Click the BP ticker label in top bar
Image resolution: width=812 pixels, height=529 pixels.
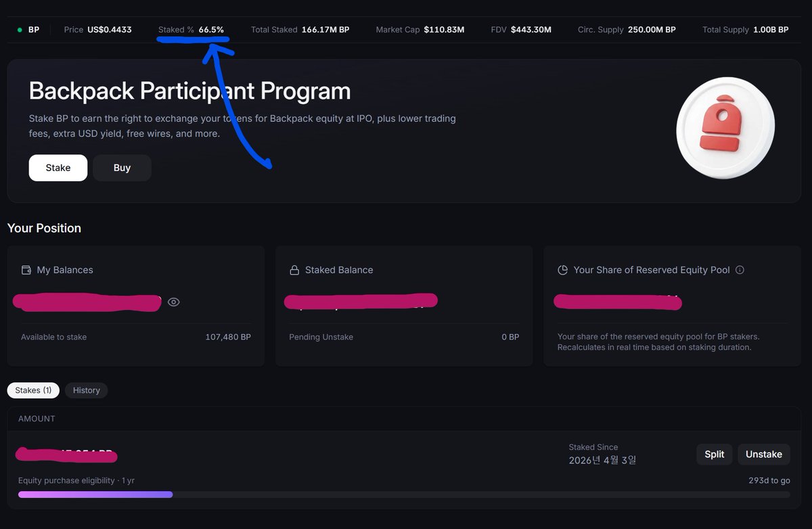[x=34, y=30]
